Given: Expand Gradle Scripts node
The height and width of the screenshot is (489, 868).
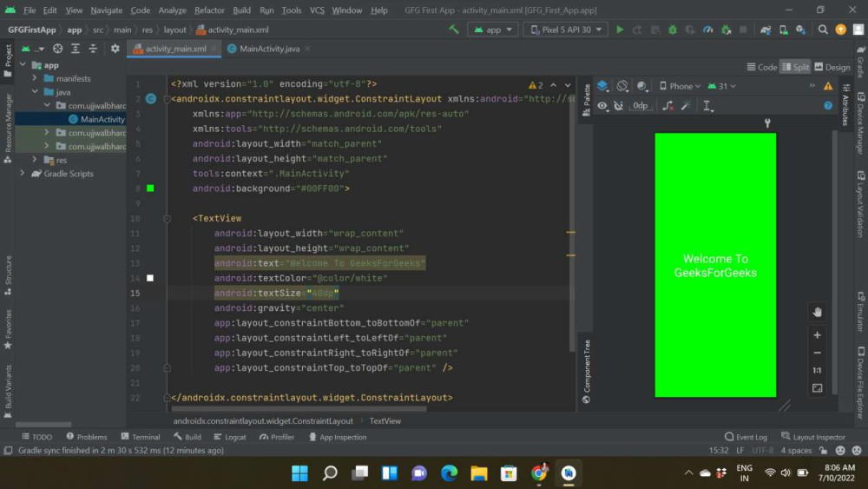Looking at the screenshot, I should click(x=23, y=173).
